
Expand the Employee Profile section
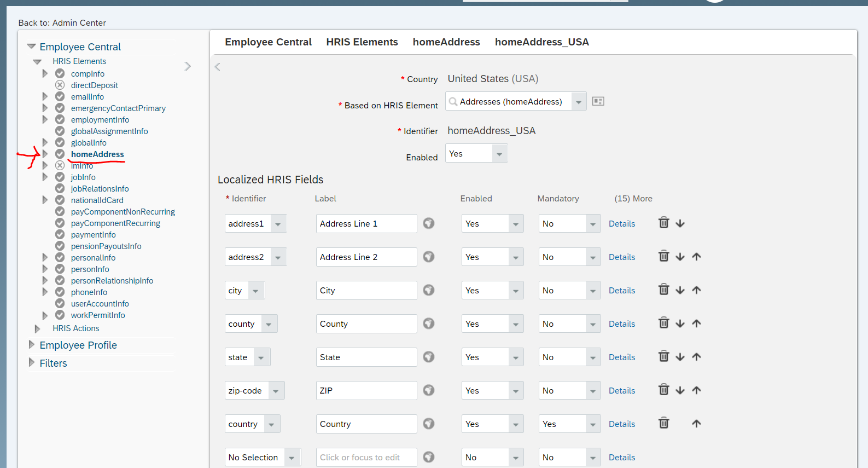32,345
